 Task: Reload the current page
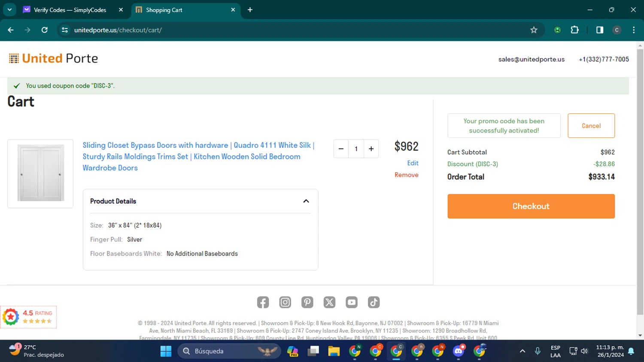point(45,30)
